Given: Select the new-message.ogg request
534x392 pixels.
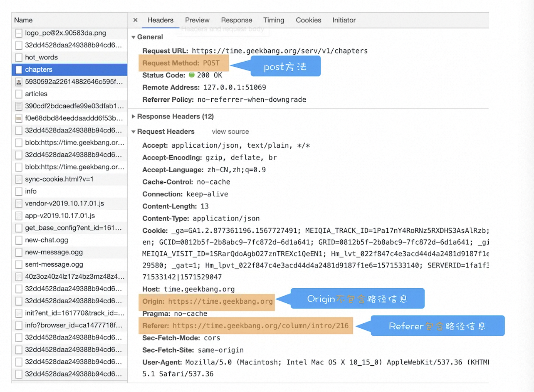Looking at the screenshot, I should click(x=69, y=252).
